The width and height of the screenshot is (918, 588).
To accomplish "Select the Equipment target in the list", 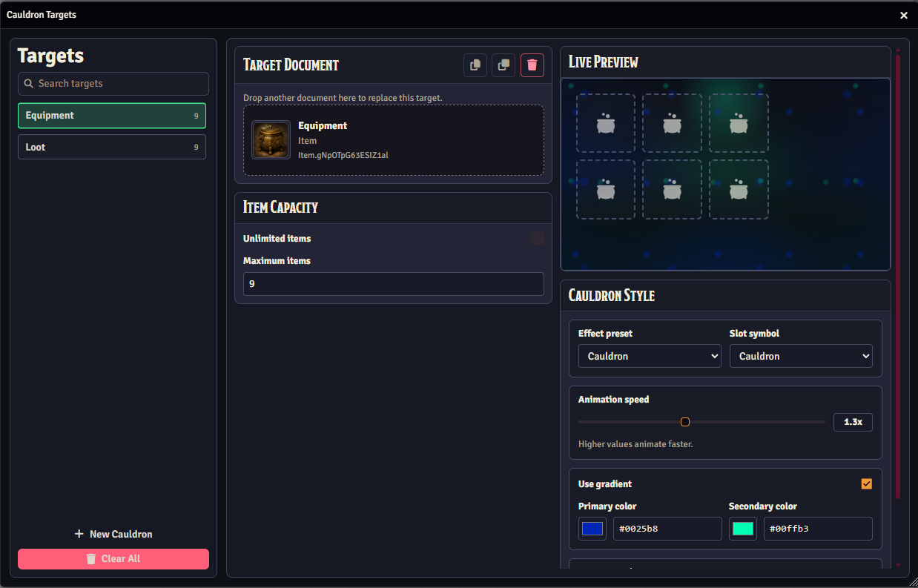I will pos(112,116).
